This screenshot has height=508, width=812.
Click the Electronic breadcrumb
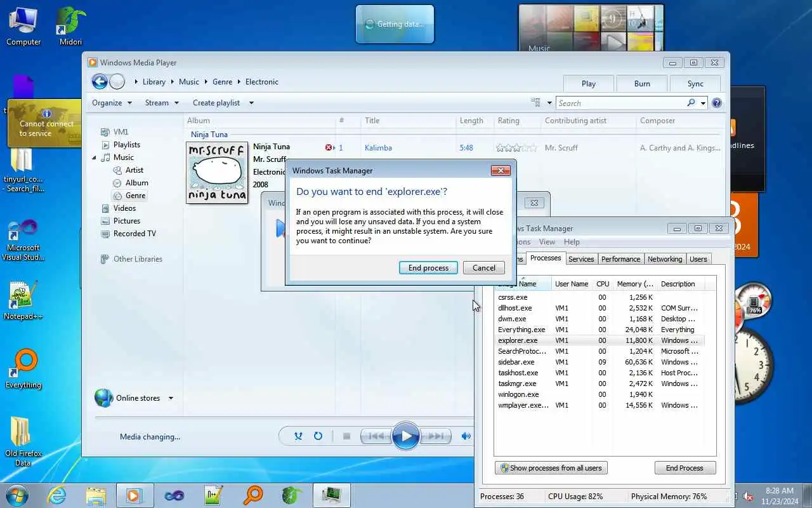[x=262, y=82]
